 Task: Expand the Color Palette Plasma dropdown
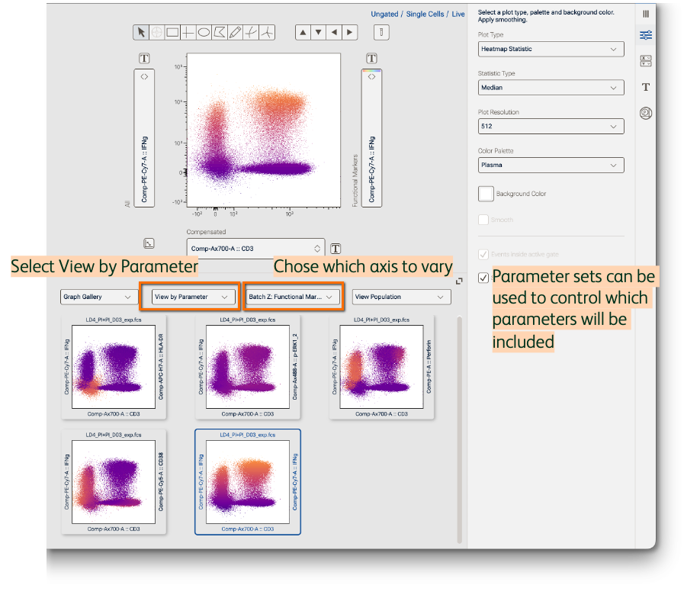[551, 165]
